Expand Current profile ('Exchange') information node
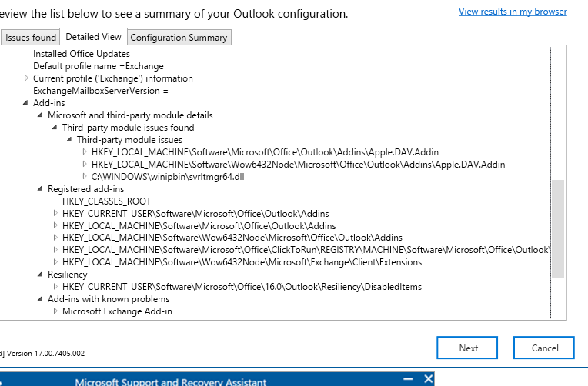Viewport: 588px width, 386px height. click(x=26, y=78)
